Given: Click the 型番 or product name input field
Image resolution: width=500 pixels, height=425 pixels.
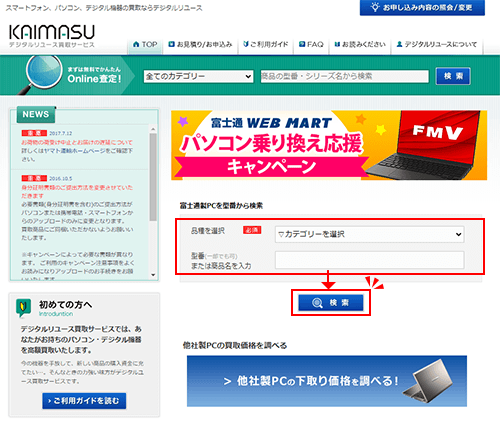Looking at the screenshot, I should [x=369, y=260].
